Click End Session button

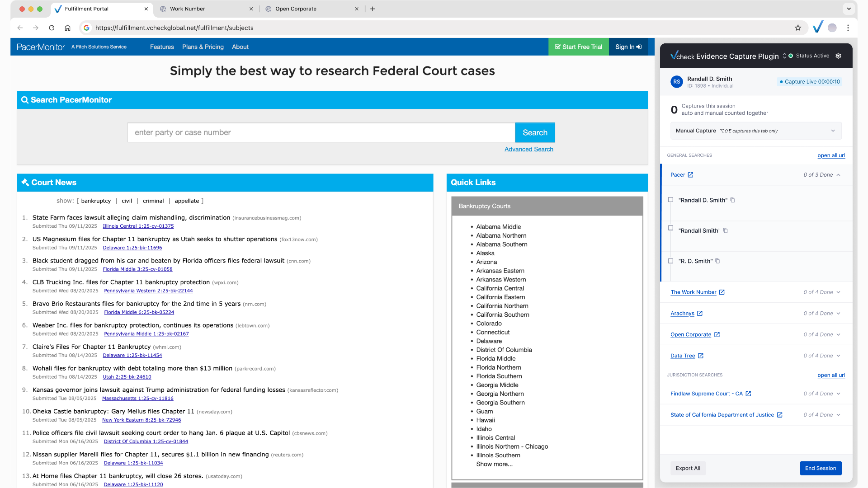tap(821, 469)
